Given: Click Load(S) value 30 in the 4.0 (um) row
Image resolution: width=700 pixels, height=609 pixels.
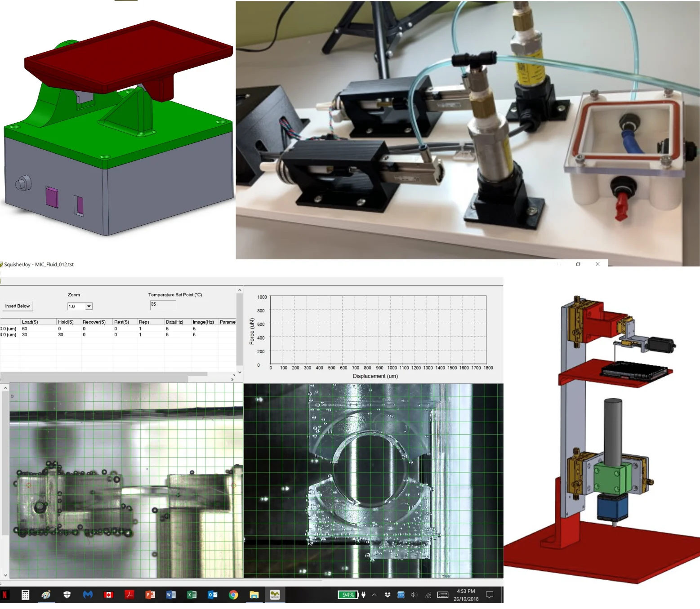Looking at the screenshot, I should 25,335.
